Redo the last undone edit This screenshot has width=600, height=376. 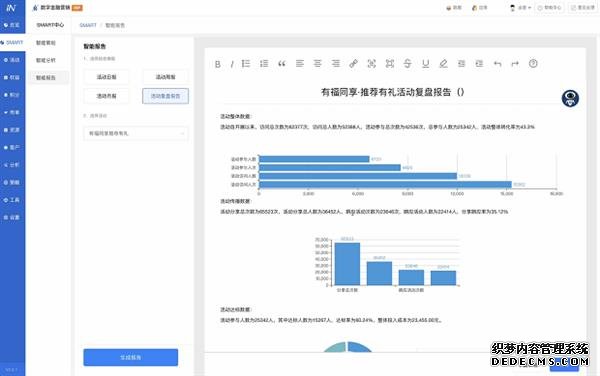pos(515,63)
